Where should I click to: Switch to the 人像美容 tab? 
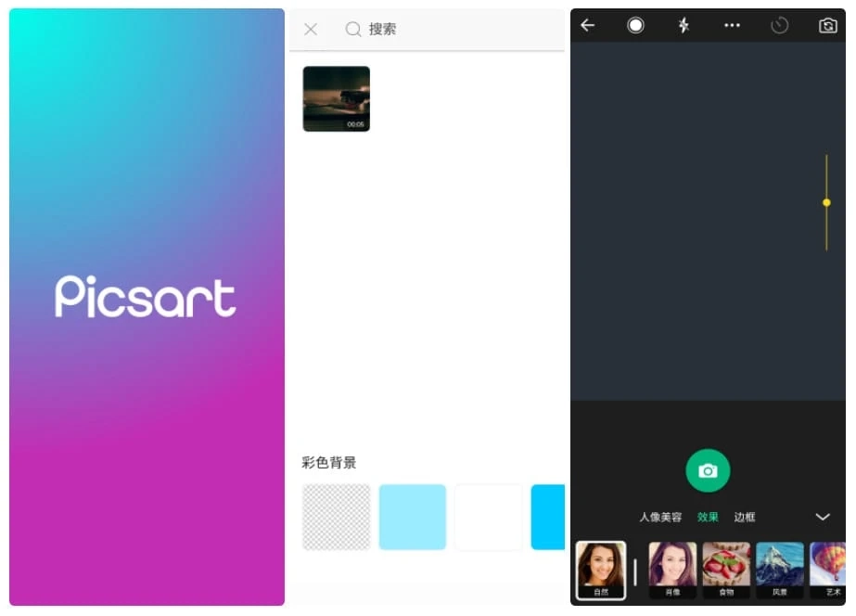660,517
